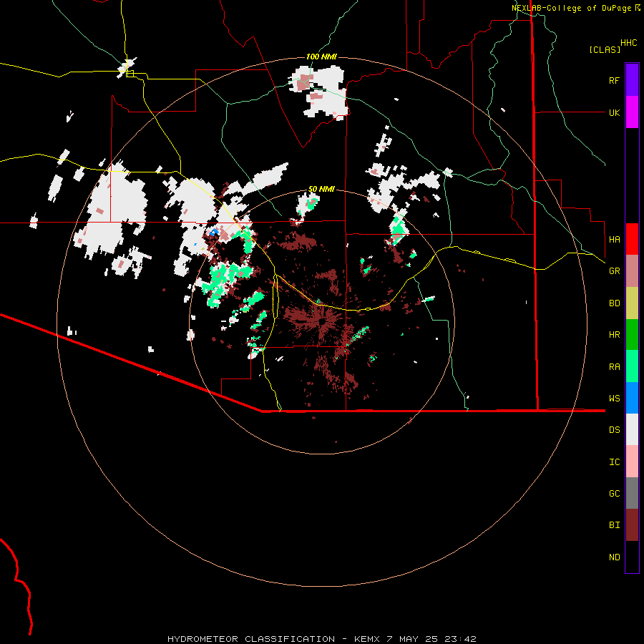The width and height of the screenshot is (644, 644).
Task: Click the HA red legend swatch
Action: (x=632, y=239)
